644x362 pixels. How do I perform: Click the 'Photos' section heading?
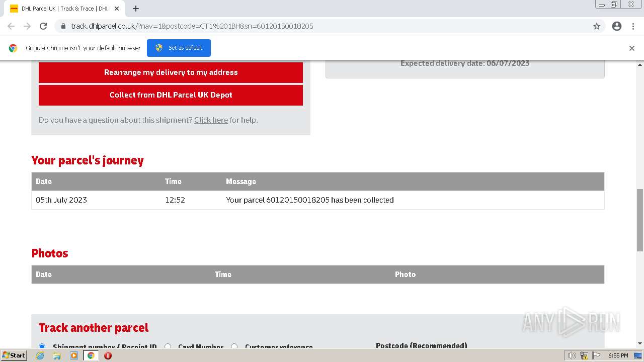[50, 253]
